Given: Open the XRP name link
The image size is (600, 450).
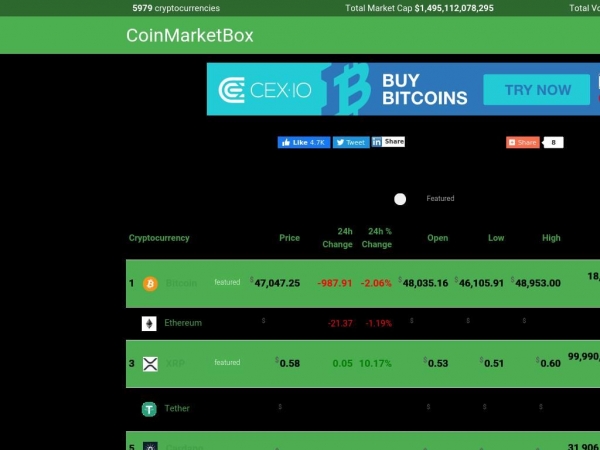Looking at the screenshot, I should pos(175,363).
